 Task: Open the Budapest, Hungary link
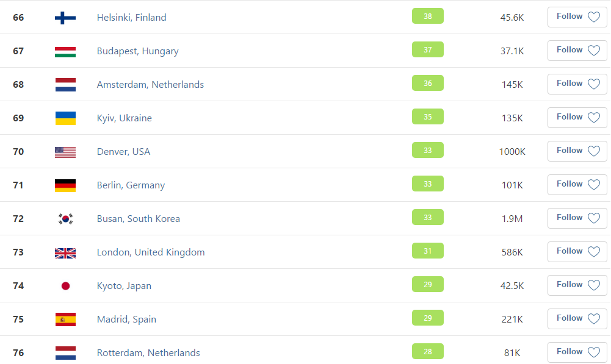[x=137, y=51]
